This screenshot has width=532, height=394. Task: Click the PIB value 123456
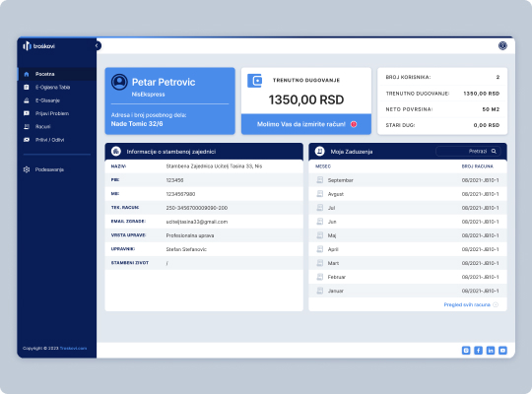pyautogui.click(x=174, y=180)
